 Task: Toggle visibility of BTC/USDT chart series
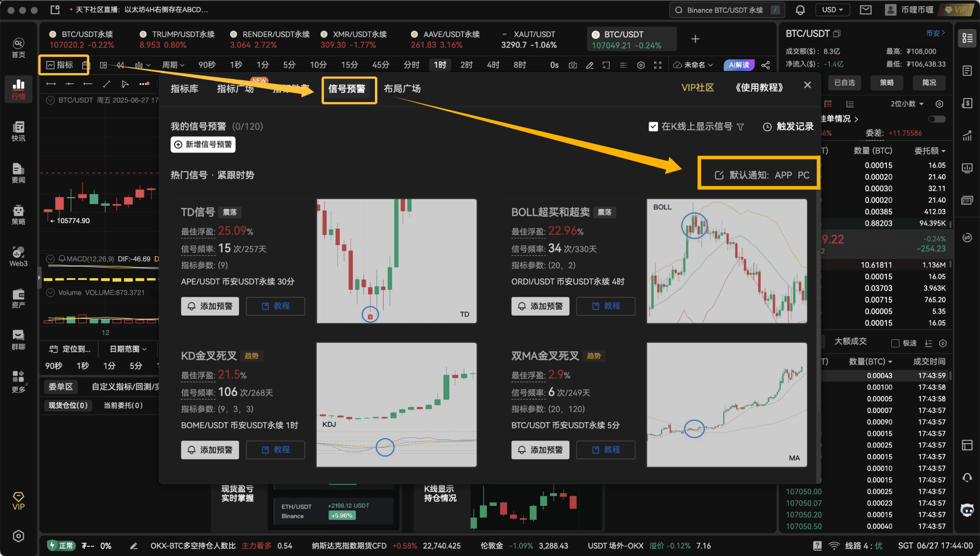coord(50,100)
